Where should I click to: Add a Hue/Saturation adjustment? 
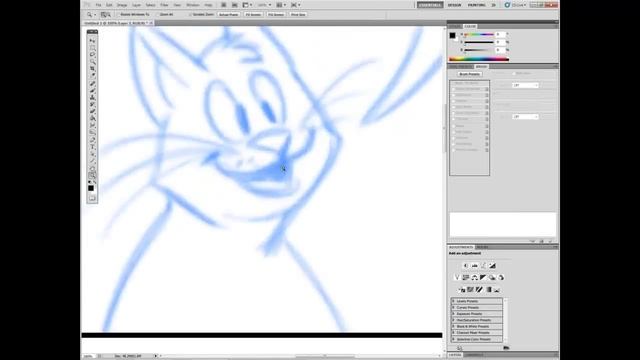[x=466, y=278]
